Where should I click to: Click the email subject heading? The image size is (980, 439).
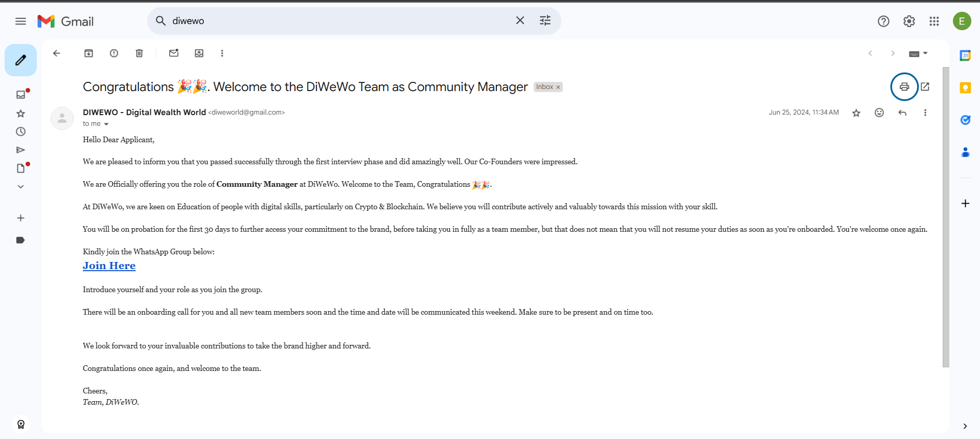click(305, 87)
